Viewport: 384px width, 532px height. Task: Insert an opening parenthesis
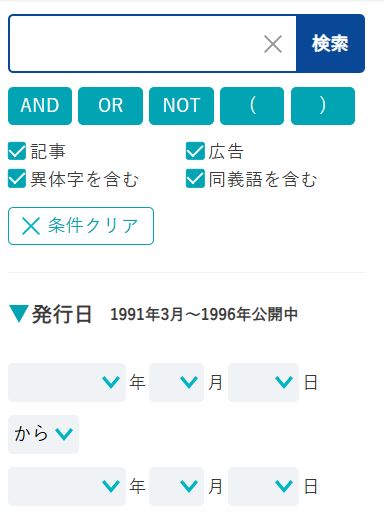(x=252, y=106)
